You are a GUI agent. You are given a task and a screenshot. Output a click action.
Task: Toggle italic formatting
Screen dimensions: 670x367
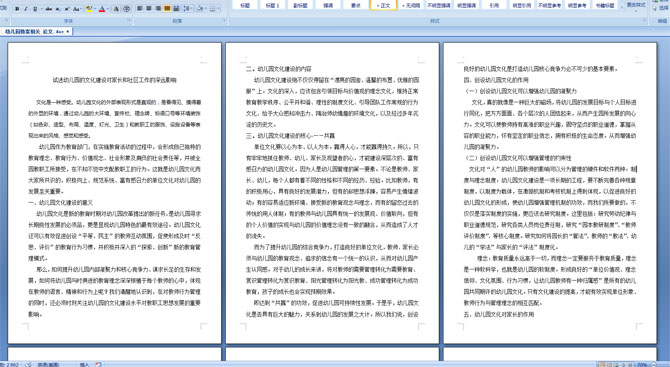click(x=26, y=9)
